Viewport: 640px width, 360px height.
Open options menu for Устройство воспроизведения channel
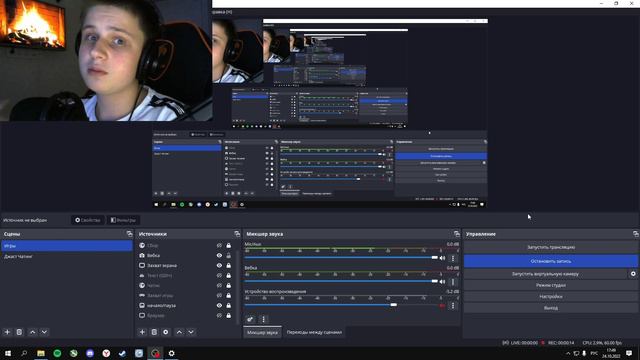coord(453,305)
